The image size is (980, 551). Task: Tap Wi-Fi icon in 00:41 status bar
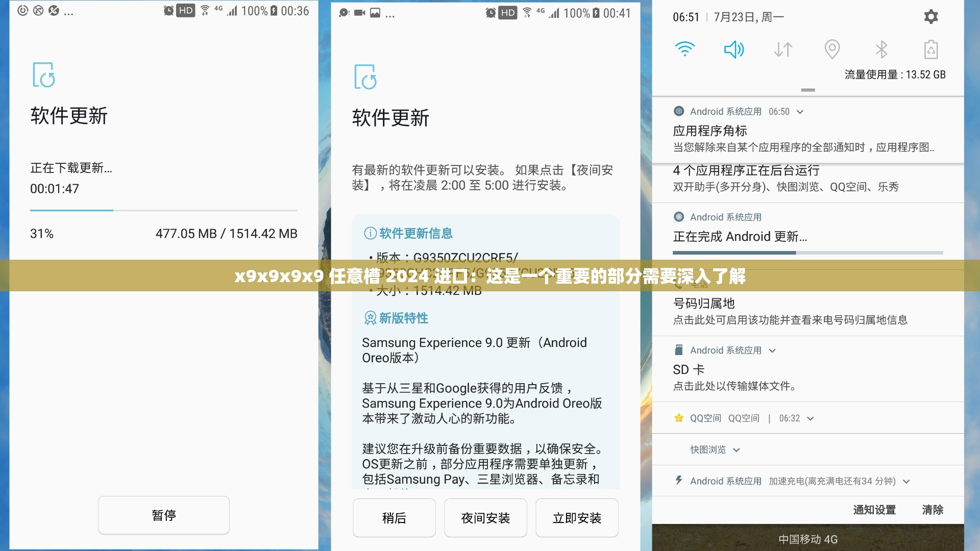pos(527,13)
